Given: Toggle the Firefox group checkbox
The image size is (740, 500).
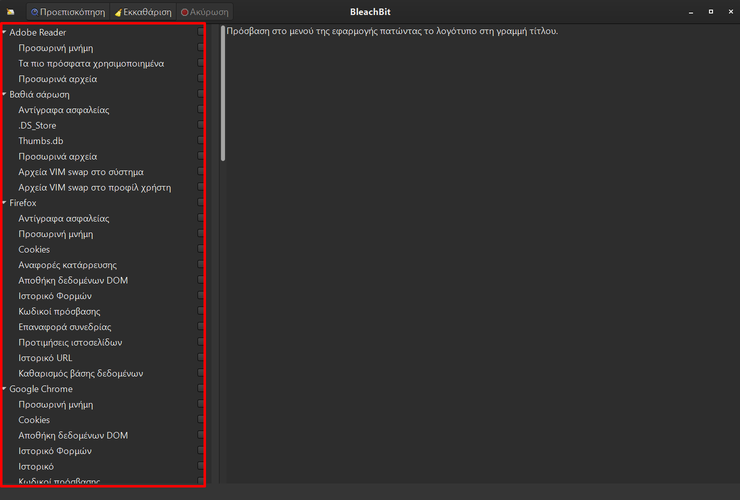Looking at the screenshot, I should coord(201,203).
